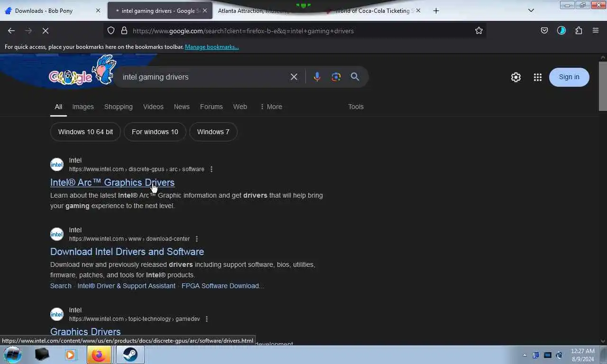
Task: Search by image with Google Lens
Action: pos(336,77)
